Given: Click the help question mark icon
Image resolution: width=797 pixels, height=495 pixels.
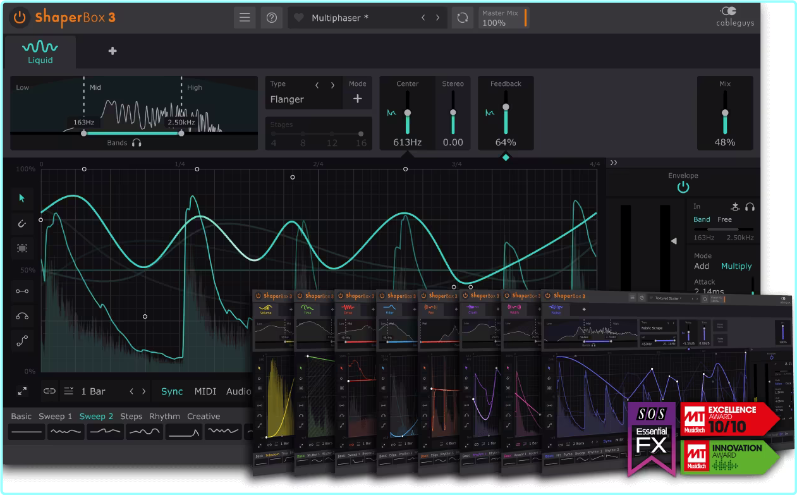Looking at the screenshot, I should (271, 18).
